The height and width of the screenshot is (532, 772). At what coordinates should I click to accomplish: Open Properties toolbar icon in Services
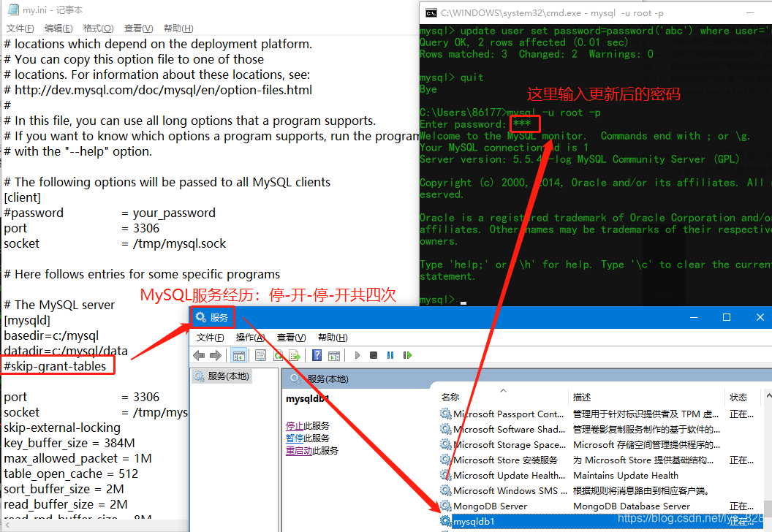click(260, 355)
